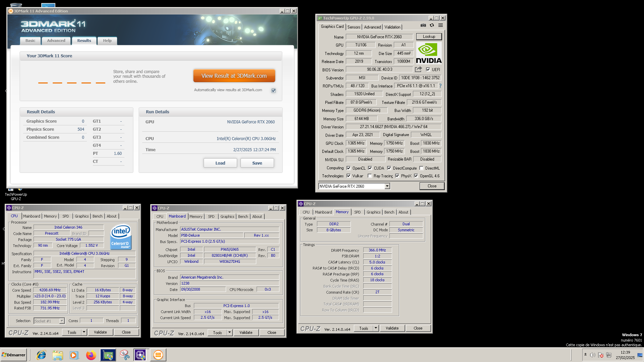The height and width of the screenshot is (362, 644).
Task: Toggle automatically view results at 3DMark.com
Action: [273, 90]
